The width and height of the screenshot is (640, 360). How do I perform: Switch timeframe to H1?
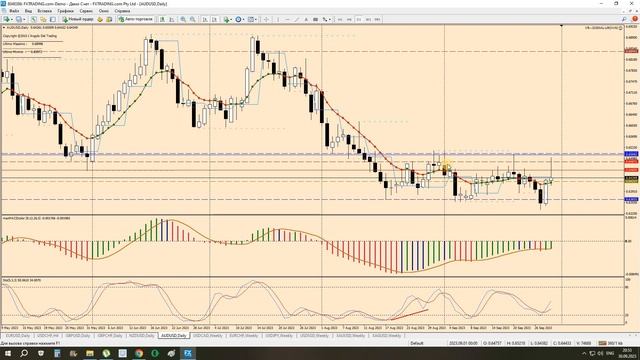coord(340,19)
